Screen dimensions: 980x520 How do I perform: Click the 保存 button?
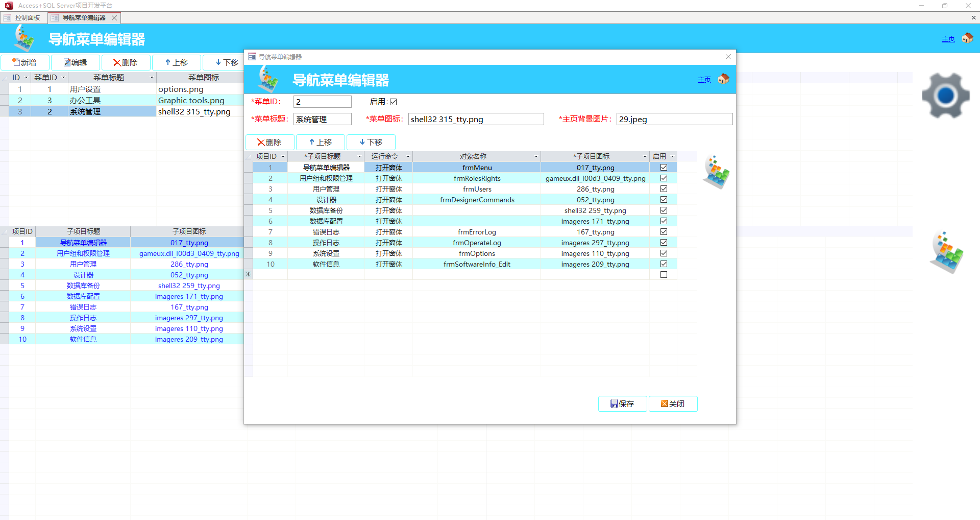coord(623,404)
